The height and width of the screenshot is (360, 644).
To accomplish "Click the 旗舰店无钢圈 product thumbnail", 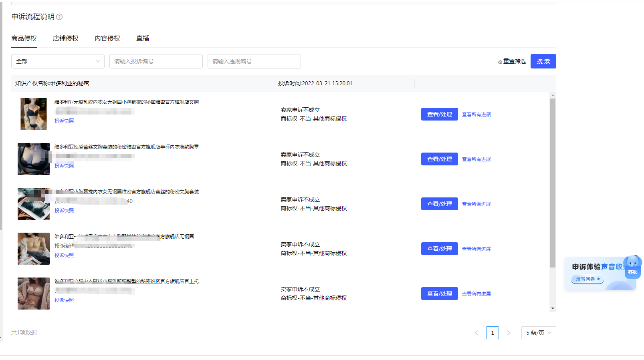I will (x=34, y=249).
